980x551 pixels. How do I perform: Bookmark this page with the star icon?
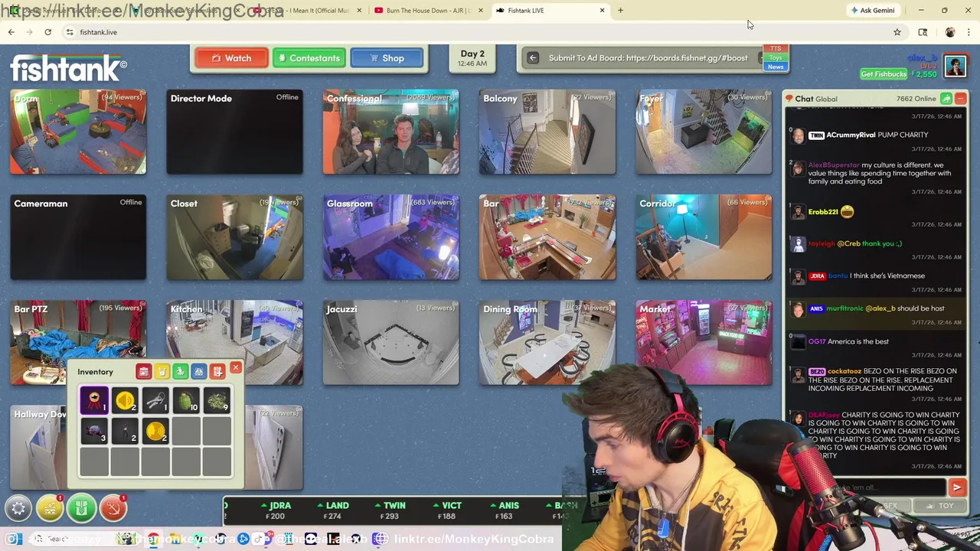pos(897,32)
